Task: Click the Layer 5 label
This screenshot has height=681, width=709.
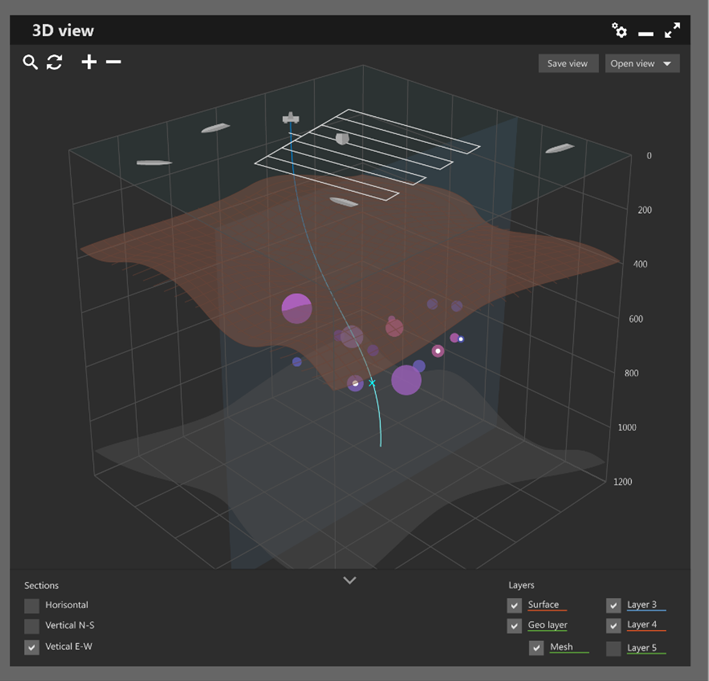Action: tap(642, 648)
